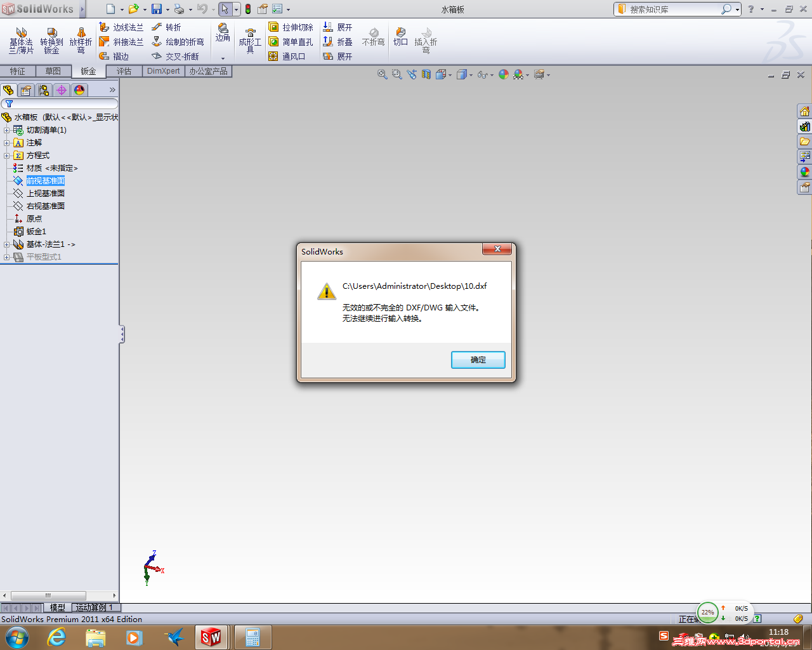
Task: Click the 基体法兰/薄片 sheet metal tool
Action: 21,41
